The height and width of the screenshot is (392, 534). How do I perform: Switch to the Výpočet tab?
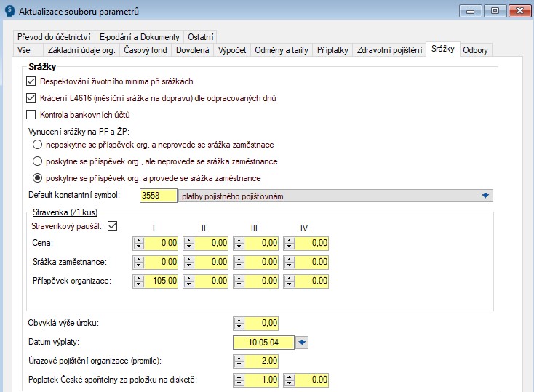point(232,50)
